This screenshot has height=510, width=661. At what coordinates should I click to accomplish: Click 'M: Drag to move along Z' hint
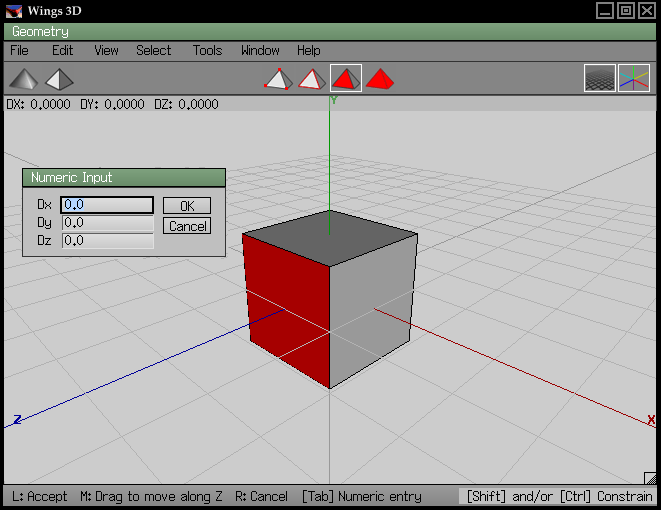[x=151, y=497]
